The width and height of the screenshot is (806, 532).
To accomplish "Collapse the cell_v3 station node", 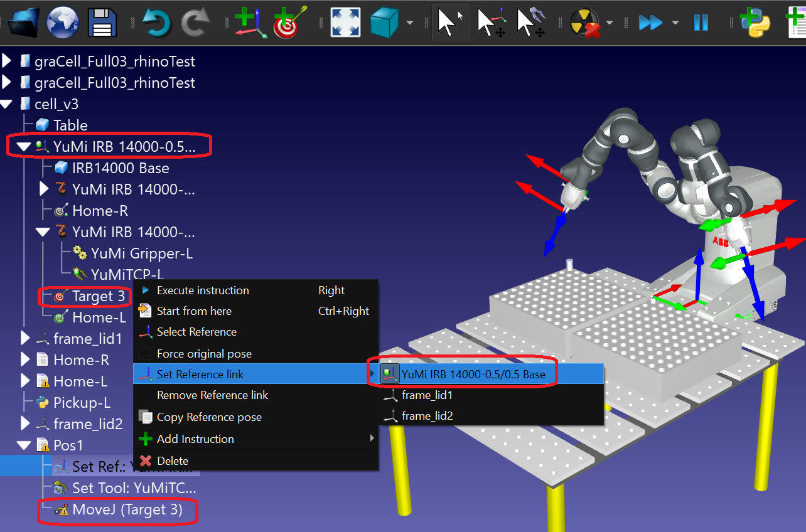I will [x=7, y=104].
